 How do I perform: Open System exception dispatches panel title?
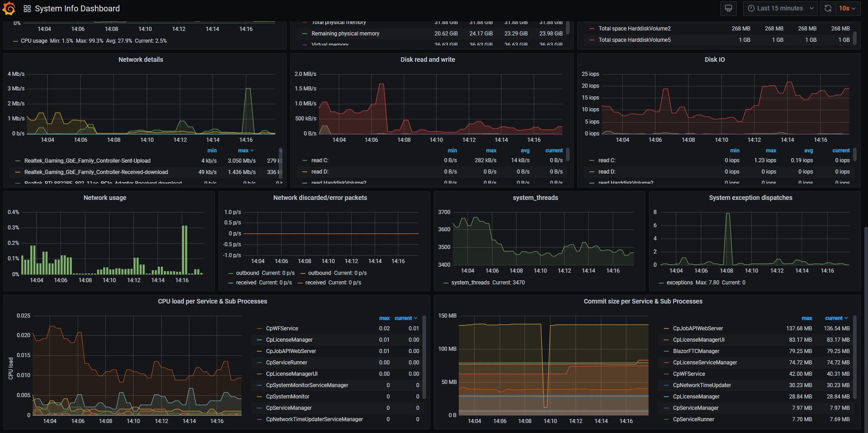[x=751, y=198]
